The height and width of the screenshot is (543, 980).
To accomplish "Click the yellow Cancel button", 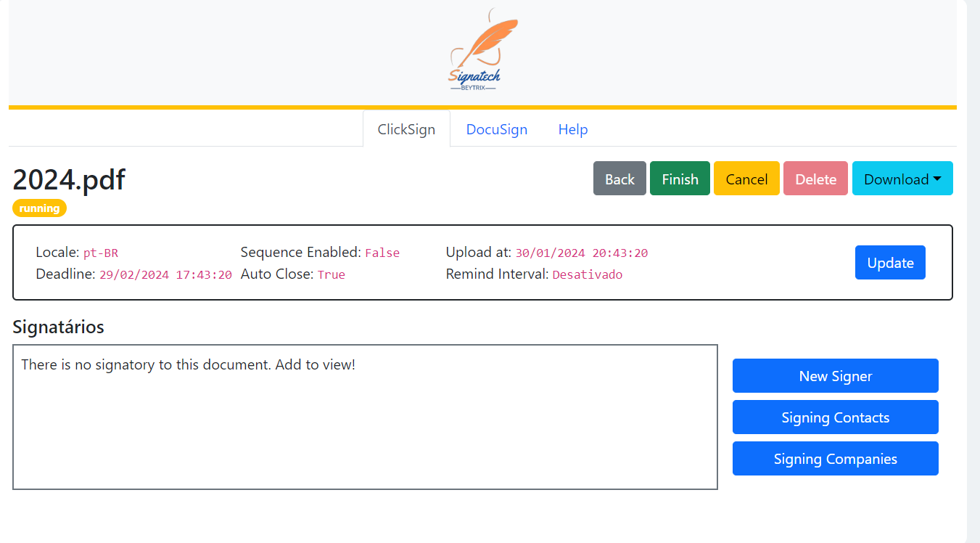I will (746, 179).
